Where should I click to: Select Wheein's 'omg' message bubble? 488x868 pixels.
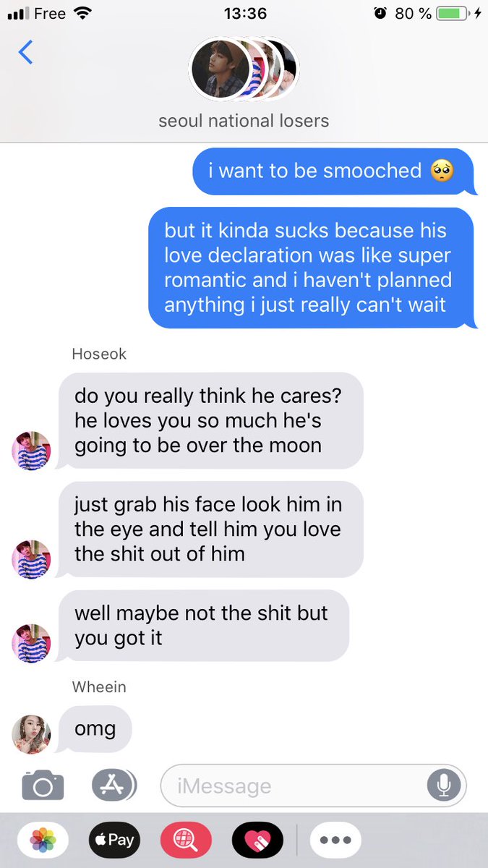[x=95, y=729]
